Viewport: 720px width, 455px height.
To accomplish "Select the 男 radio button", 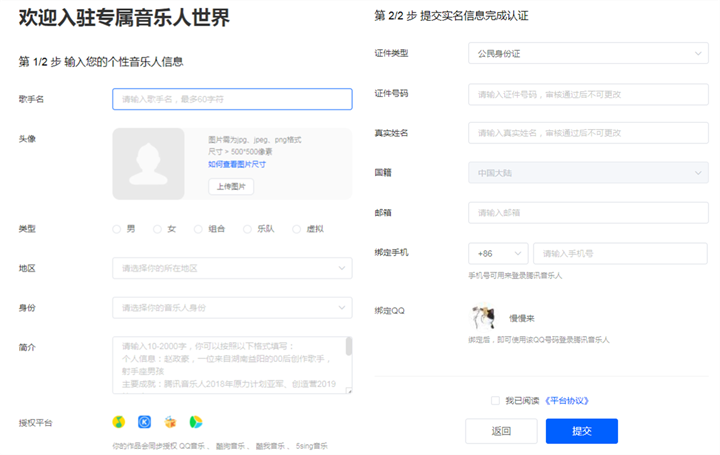I will pyautogui.click(x=117, y=229).
